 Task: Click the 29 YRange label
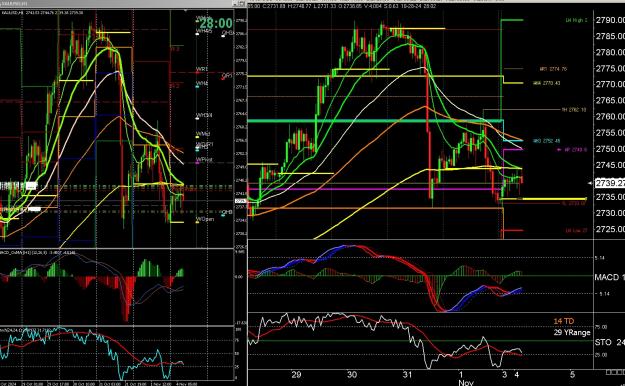tap(572, 332)
